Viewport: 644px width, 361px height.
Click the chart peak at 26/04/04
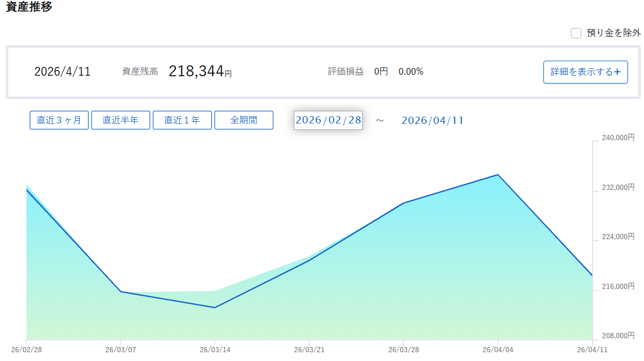click(x=498, y=175)
